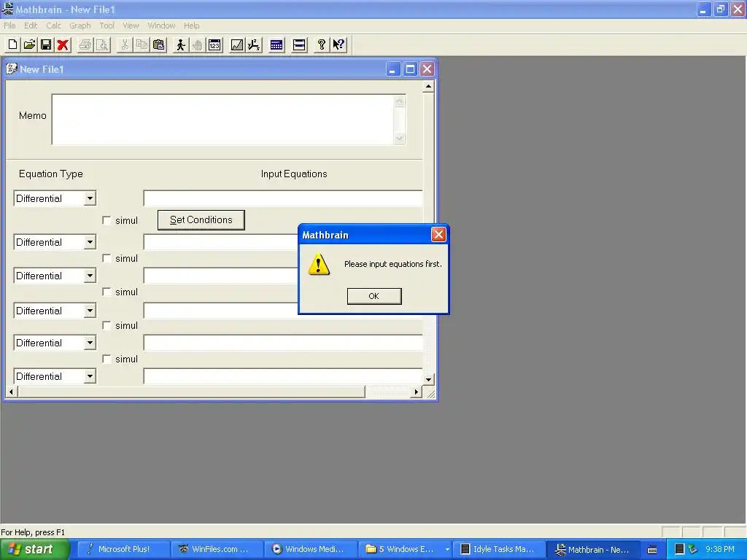The image size is (747, 560).
Task: Click the black tray icon left of clock
Action: (x=680, y=549)
